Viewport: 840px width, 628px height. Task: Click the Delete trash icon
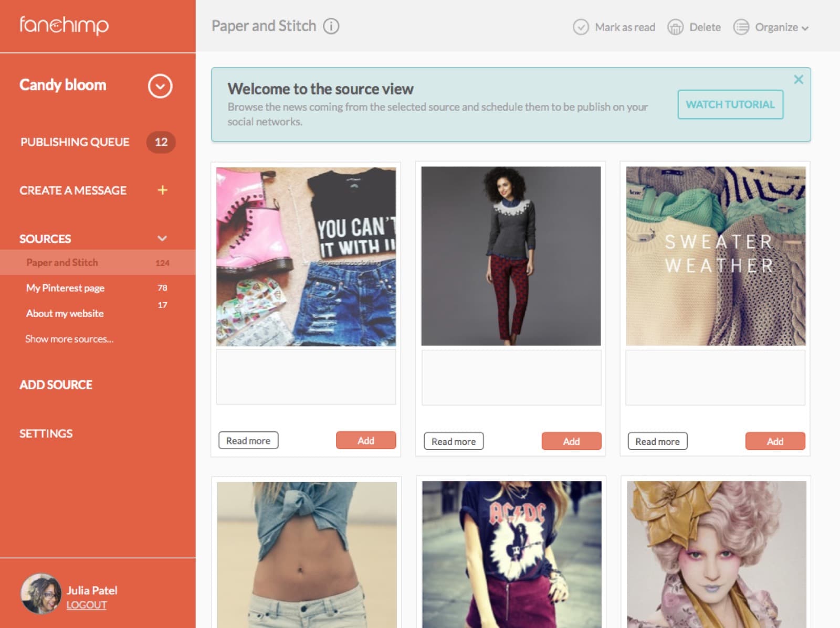tap(675, 27)
